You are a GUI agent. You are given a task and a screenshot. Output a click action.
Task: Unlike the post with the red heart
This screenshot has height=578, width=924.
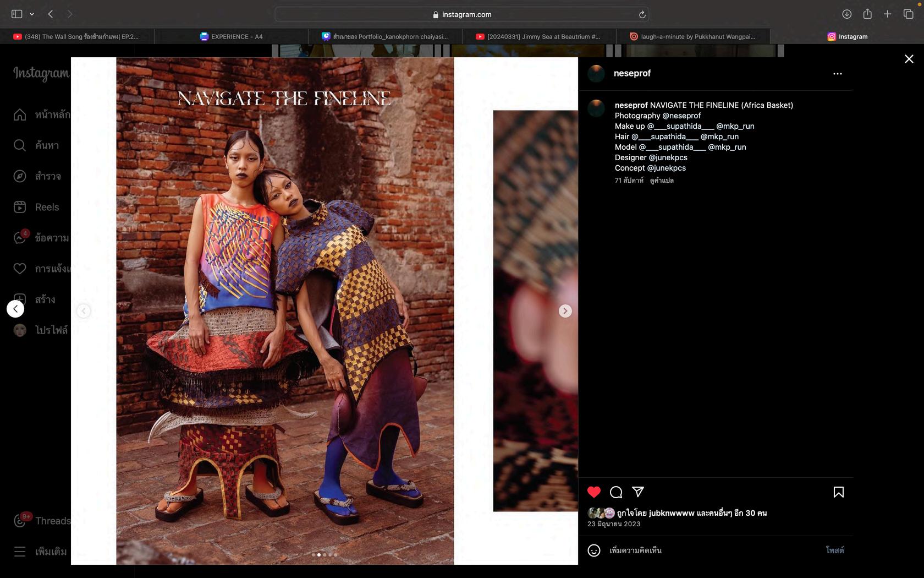594,492
